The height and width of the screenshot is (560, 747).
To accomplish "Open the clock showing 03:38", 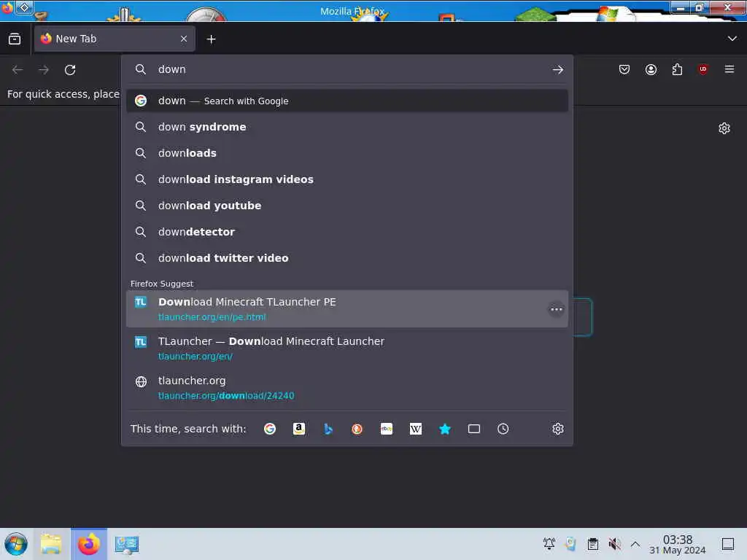I will coord(678,544).
